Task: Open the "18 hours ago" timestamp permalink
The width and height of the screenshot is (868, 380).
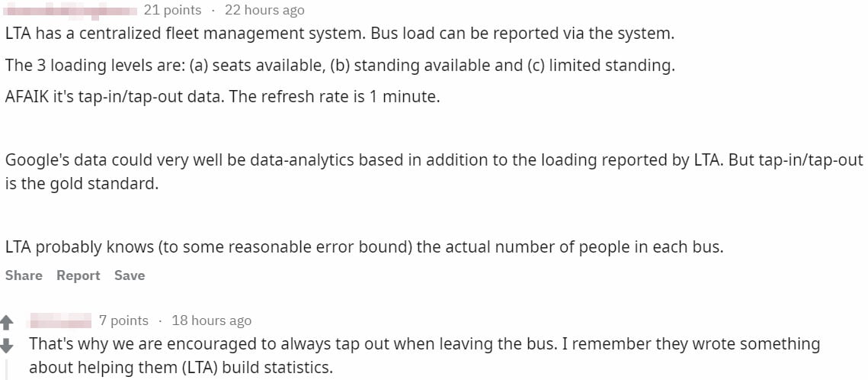Action: [212, 320]
